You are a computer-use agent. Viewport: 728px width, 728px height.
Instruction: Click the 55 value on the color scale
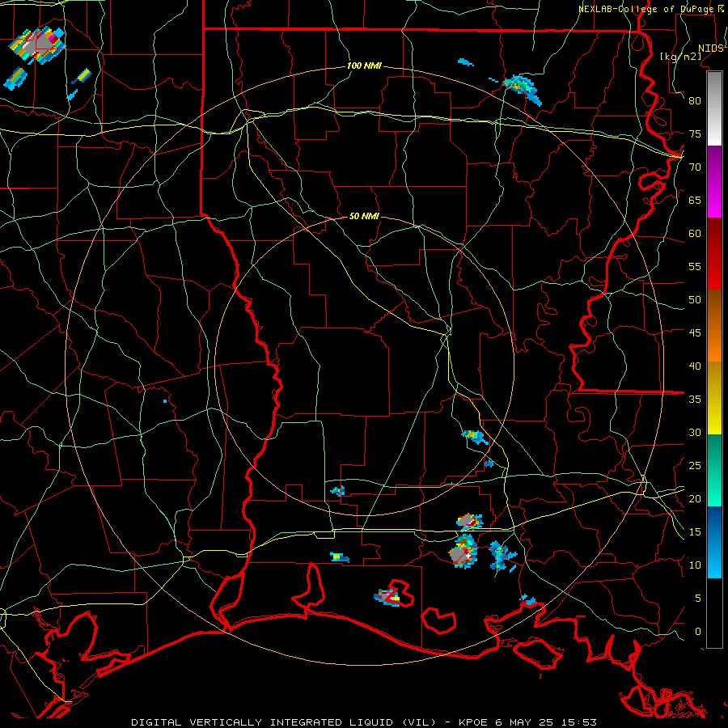coord(695,266)
